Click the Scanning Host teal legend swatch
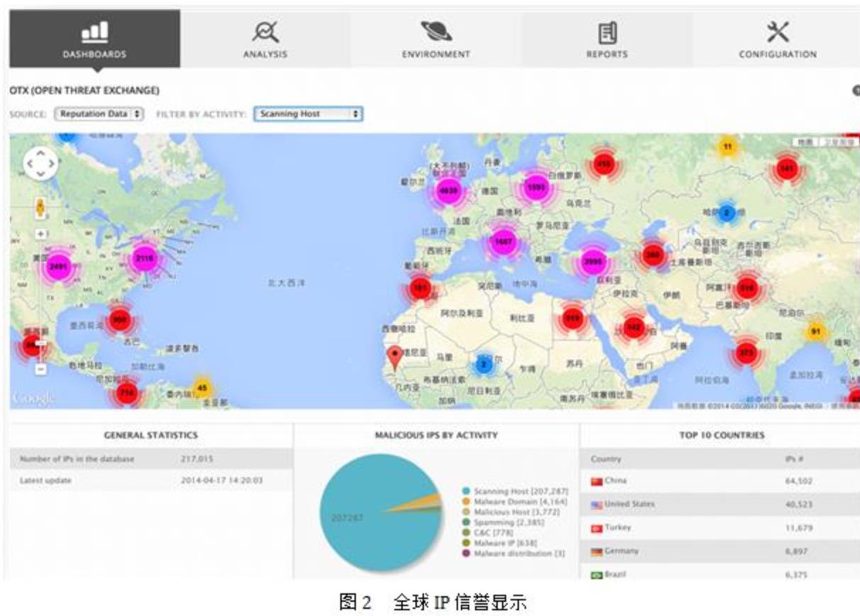Viewport: 860px width, 616px height. point(466,491)
